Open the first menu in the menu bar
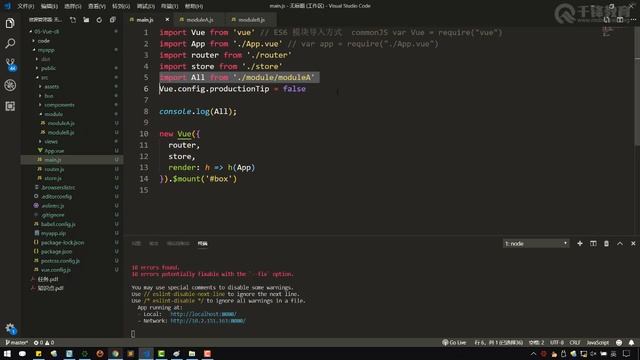The image size is (640, 360). (26, 6)
